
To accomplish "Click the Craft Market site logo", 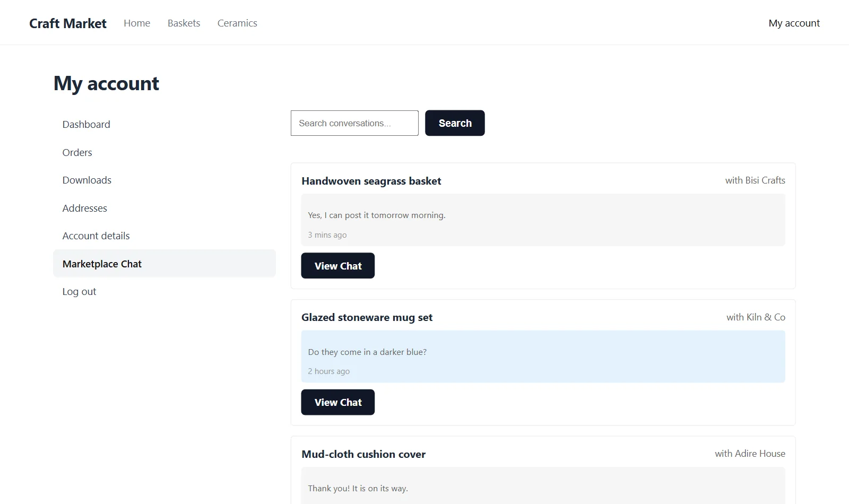I will coord(68,23).
